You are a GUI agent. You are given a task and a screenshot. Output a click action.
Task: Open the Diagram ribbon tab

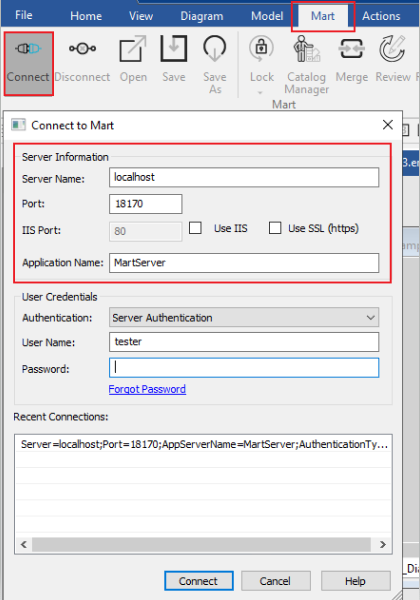coord(202,16)
